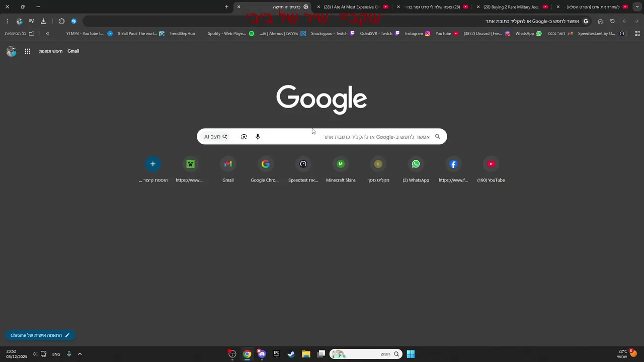The image size is (644, 362).
Task: Open the Google Chrome shortcut tile
Action: tap(265, 170)
